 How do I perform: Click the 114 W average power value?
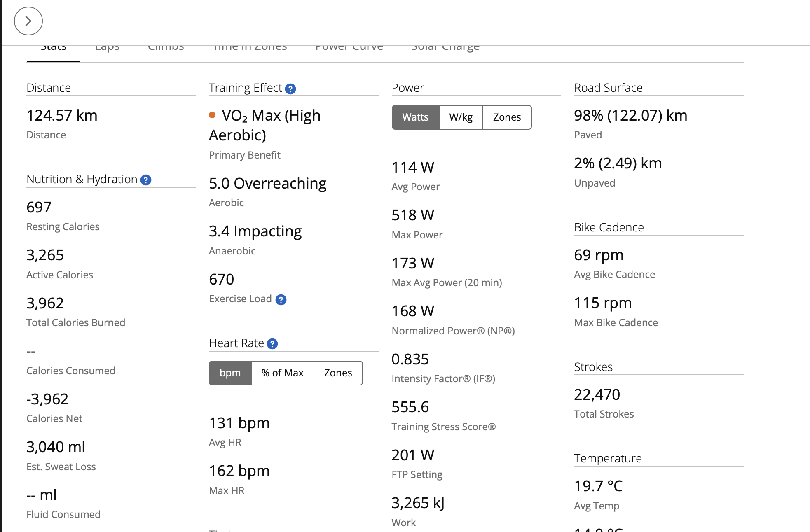(x=413, y=168)
